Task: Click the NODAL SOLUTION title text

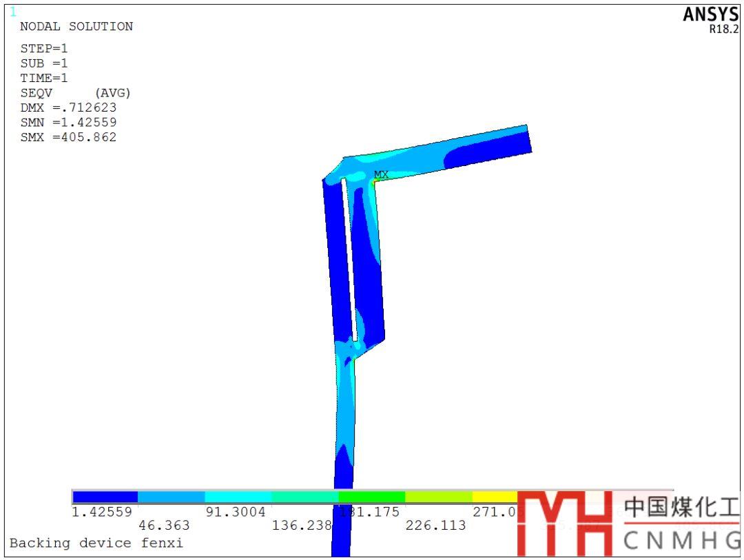Action: tap(76, 27)
